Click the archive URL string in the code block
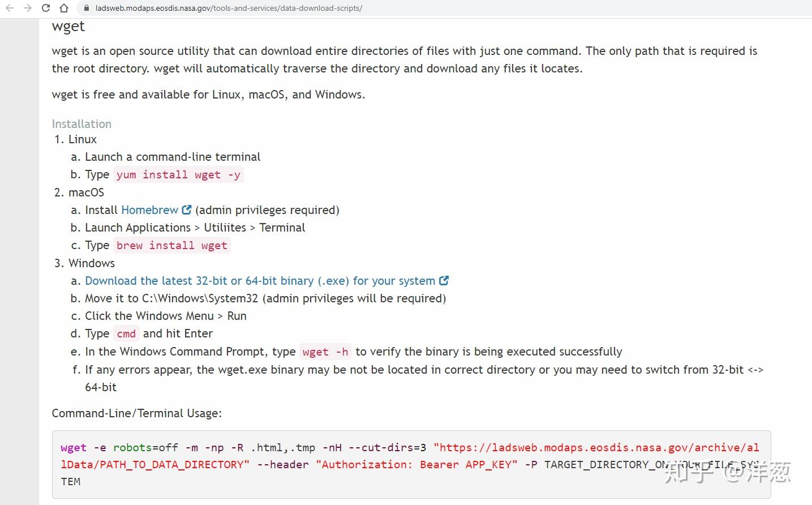The width and height of the screenshot is (812, 505). point(596,448)
